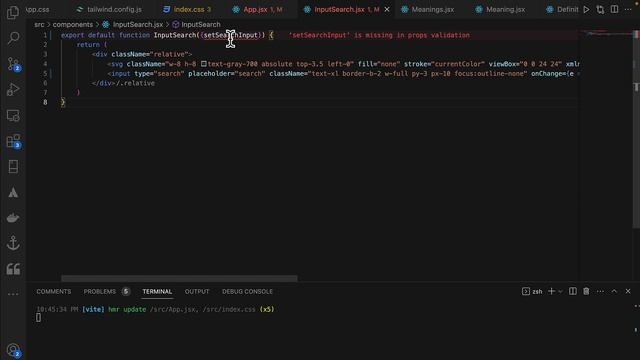The height and width of the screenshot is (360, 640).
Task: Open the quote marks icon view
Action: point(13,269)
